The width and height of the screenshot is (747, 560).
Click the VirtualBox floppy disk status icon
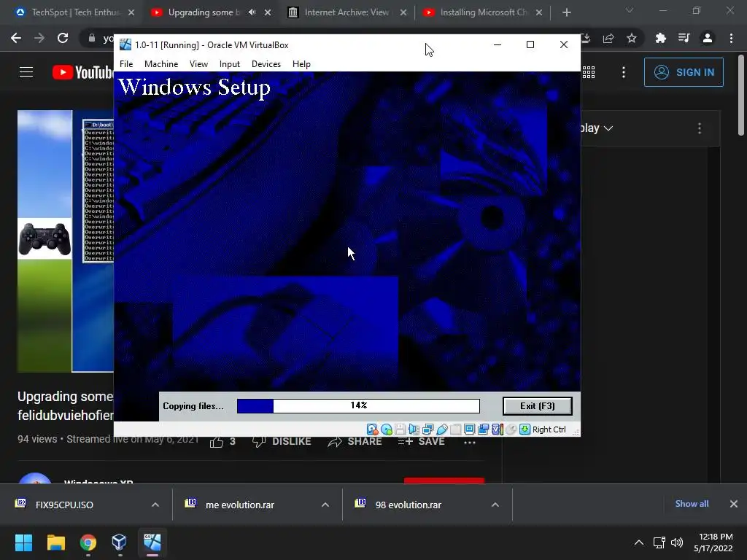pyautogui.click(x=400, y=429)
